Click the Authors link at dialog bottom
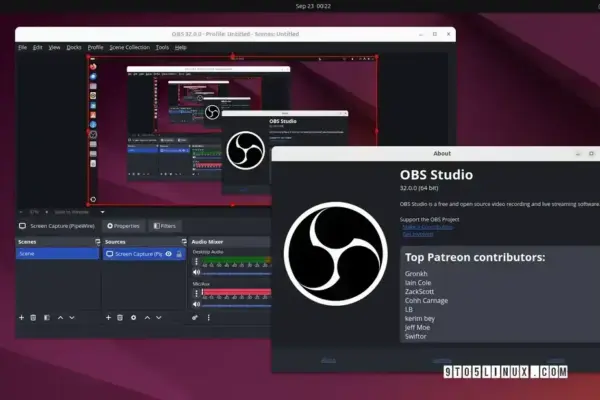 tap(442, 360)
